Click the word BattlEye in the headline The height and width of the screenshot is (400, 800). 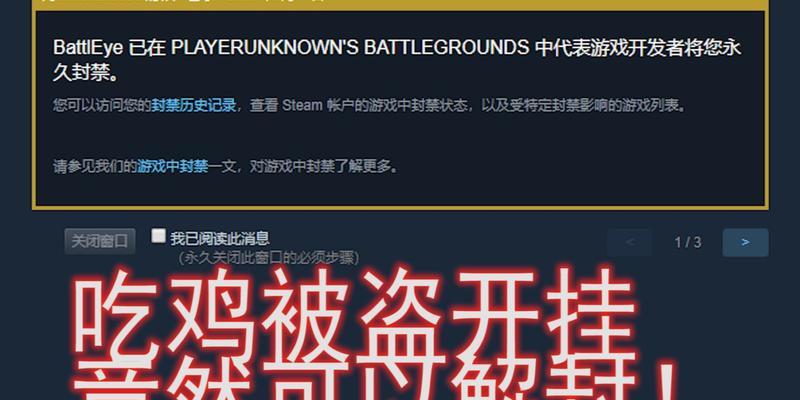tap(87, 48)
